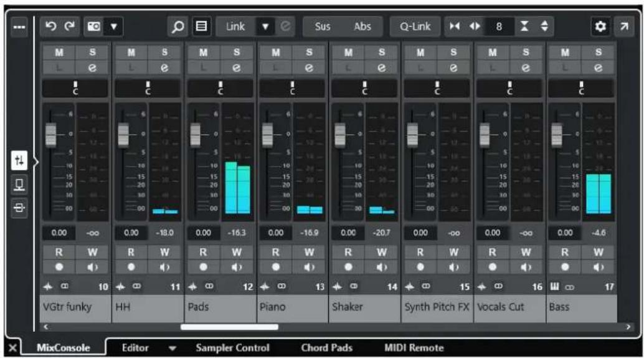This screenshot has width=644, height=358.
Task: Click the rack height hourglass icon
Action: 524,27
